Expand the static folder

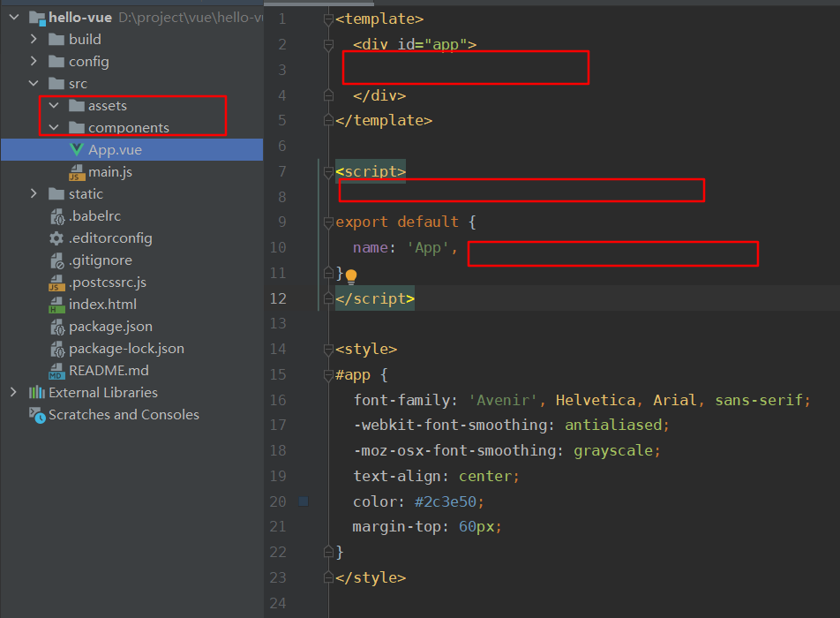pyautogui.click(x=34, y=193)
